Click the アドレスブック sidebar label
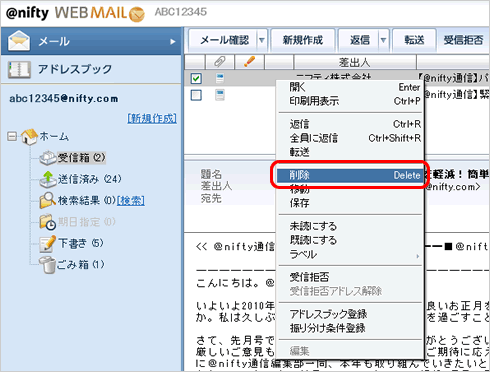The width and height of the screenshot is (490, 372). click(x=75, y=69)
